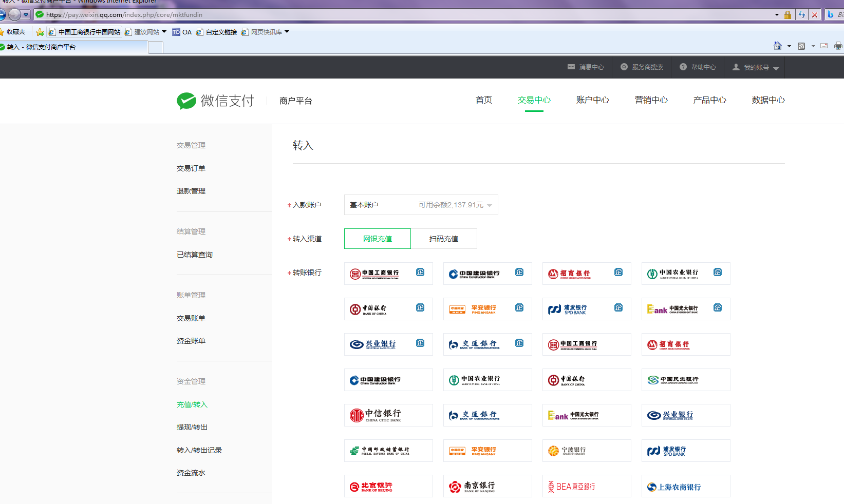Click the RSS feeds icon in command bar
This screenshot has width=844, height=504.
pyautogui.click(x=801, y=46)
